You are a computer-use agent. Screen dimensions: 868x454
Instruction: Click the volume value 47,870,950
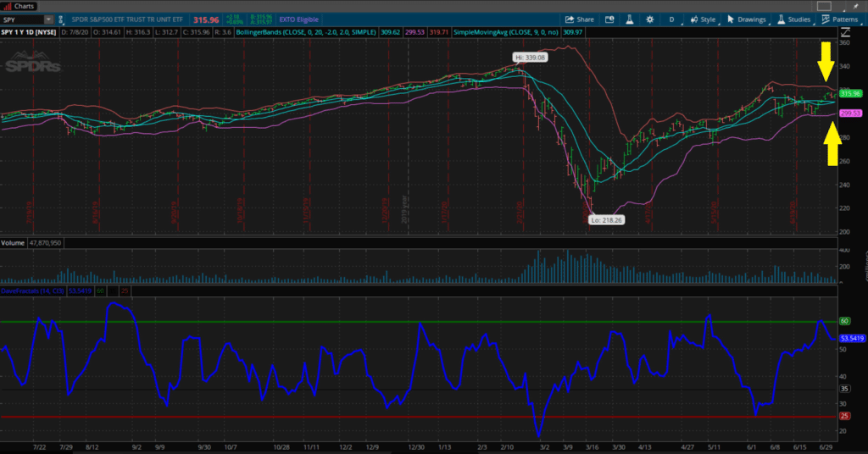46,243
